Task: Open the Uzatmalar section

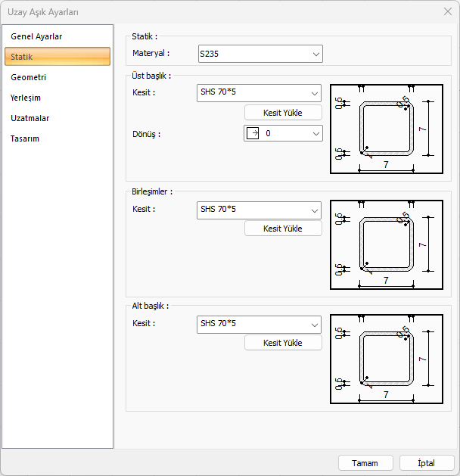Action: 30,118
